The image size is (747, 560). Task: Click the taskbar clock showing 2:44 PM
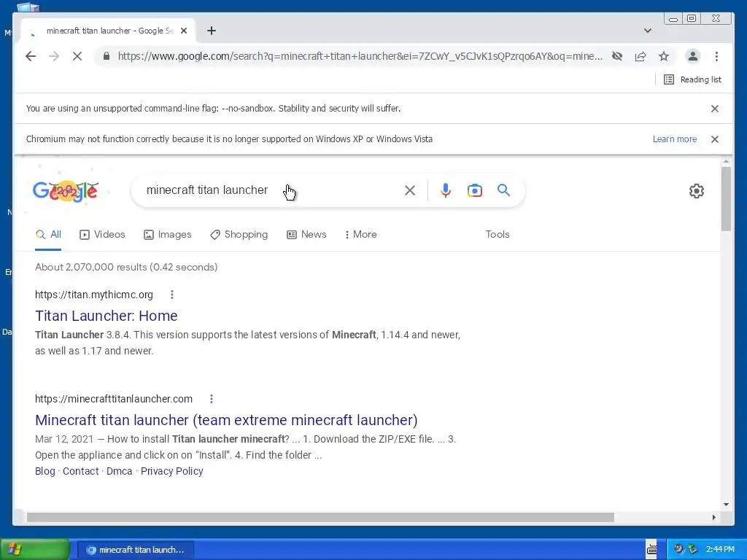tap(720, 550)
